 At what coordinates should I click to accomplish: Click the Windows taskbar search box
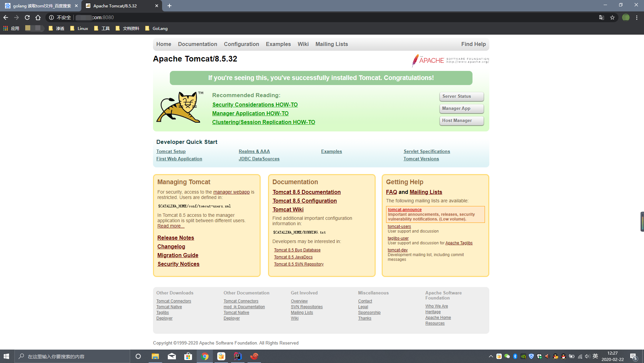72,356
